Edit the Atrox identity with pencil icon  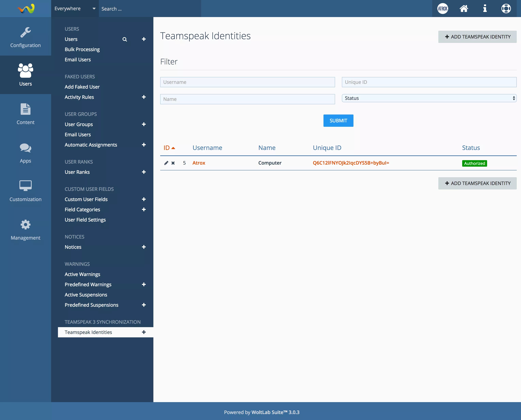(166, 163)
